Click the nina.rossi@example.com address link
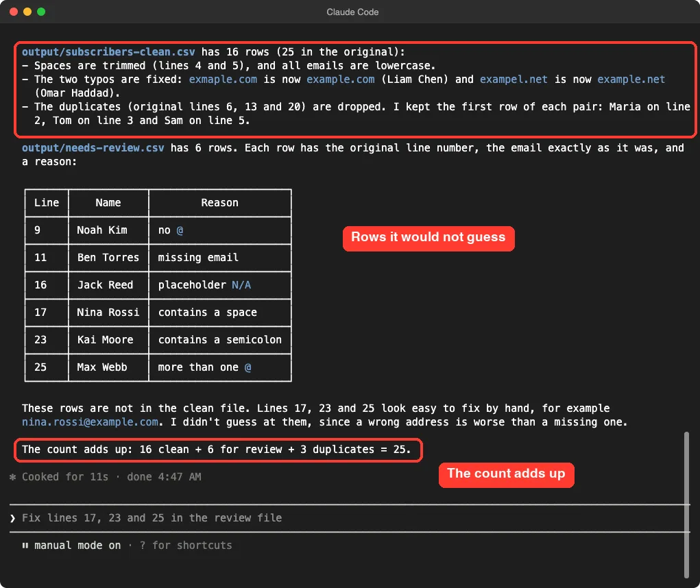 coord(90,422)
